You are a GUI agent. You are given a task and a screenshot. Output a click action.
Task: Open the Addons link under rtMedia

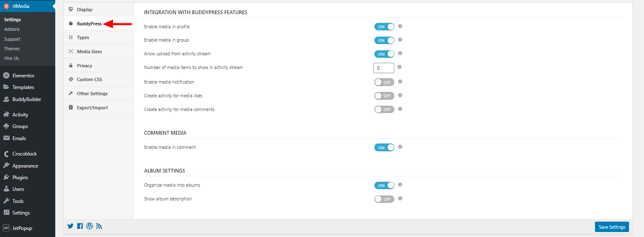tap(12, 29)
